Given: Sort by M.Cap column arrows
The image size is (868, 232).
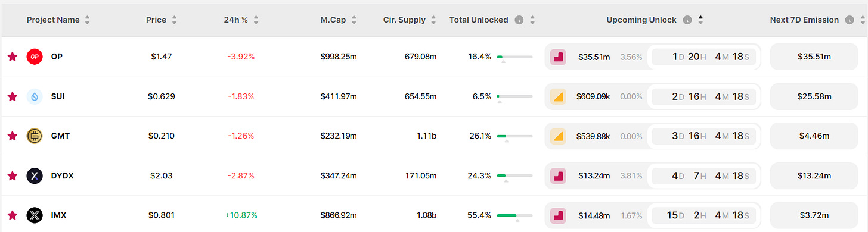Looking at the screenshot, I should point(354,20).
